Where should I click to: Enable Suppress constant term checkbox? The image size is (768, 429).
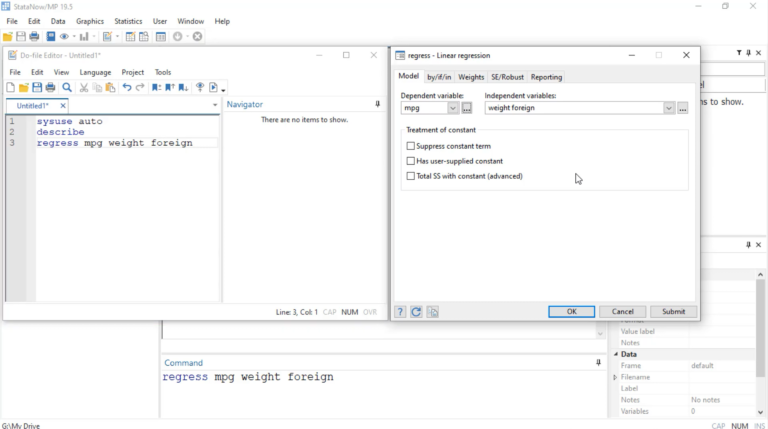pos(410,146)
